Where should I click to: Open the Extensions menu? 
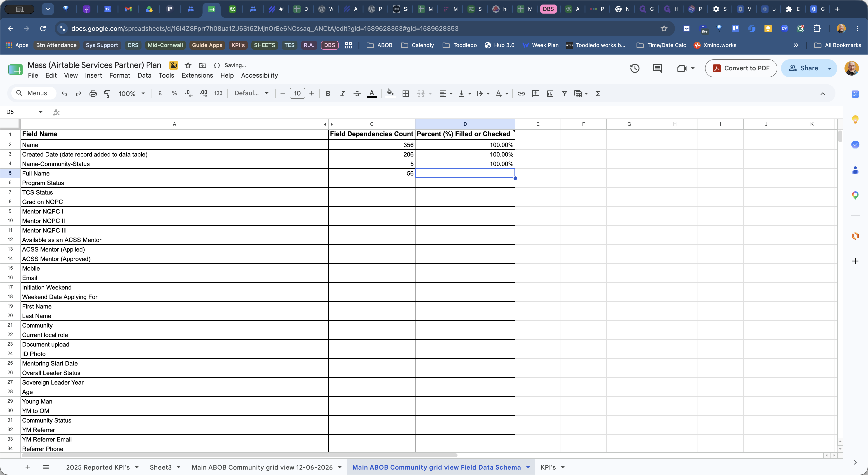[197, 76]
